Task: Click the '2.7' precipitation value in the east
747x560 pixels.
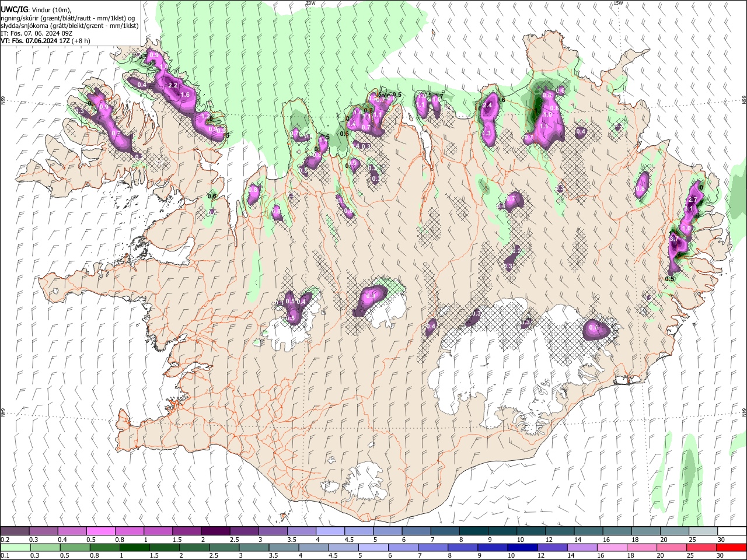Action: point(693,199)
